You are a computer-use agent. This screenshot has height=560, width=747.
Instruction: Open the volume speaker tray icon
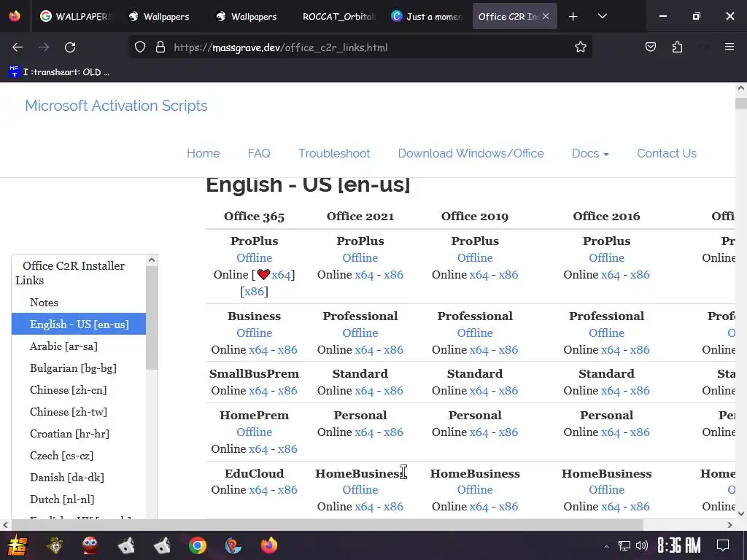pos(642,545)
